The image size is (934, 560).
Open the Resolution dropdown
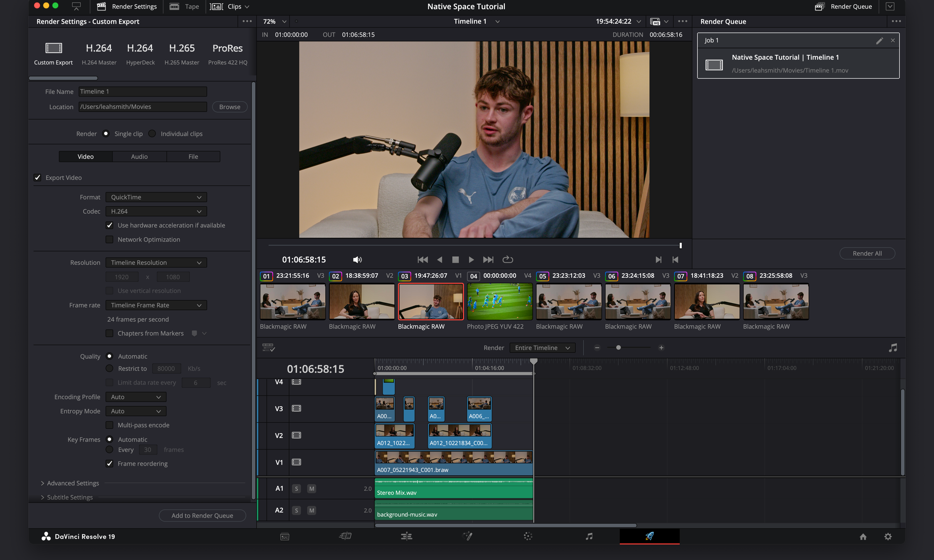coord(156,263)
